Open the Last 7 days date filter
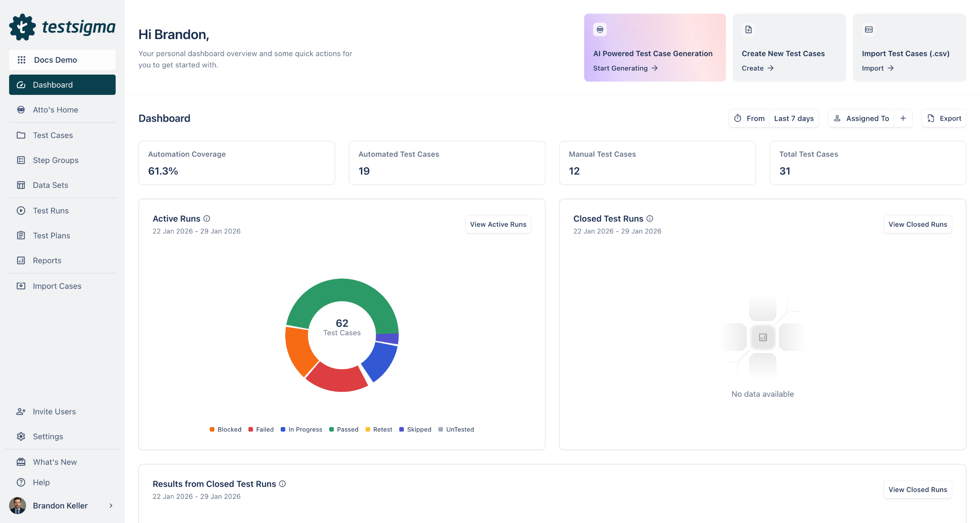 click(x=794, y=118)
